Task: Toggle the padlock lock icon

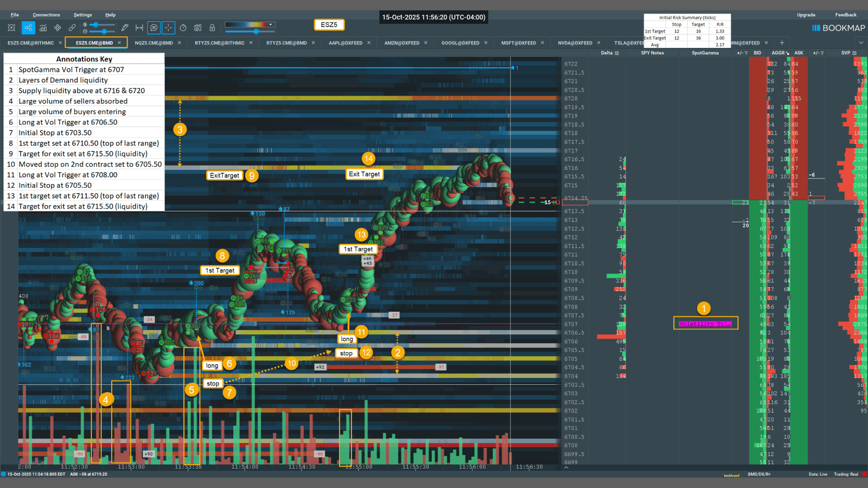Action: point(212,28)
